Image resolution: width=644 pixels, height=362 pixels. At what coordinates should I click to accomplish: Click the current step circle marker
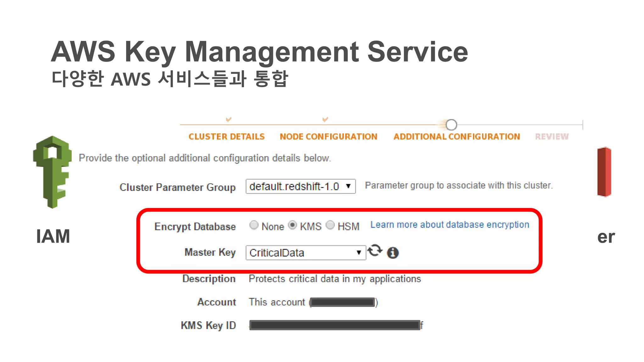point(451,125)
